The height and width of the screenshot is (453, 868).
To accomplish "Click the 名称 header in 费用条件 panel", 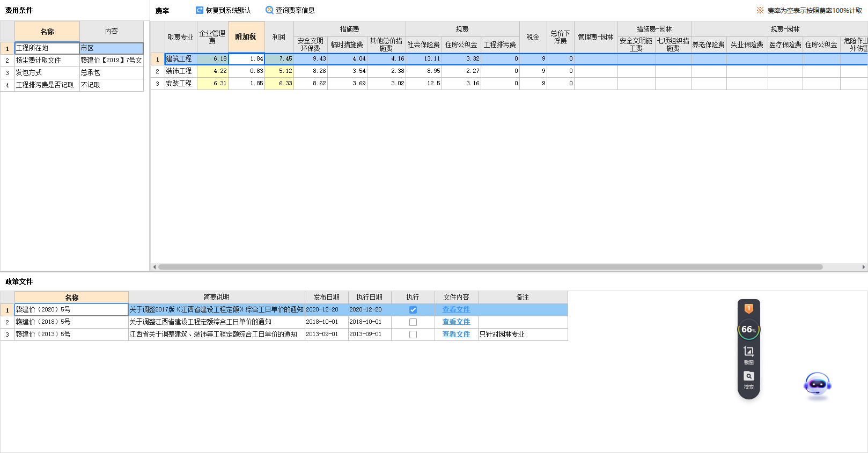I will 47,32.
